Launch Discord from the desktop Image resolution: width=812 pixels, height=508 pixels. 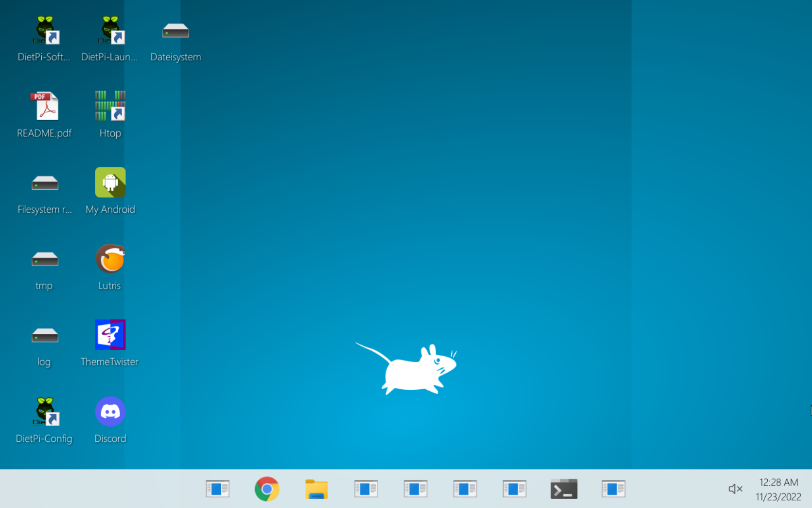[110, 412]
